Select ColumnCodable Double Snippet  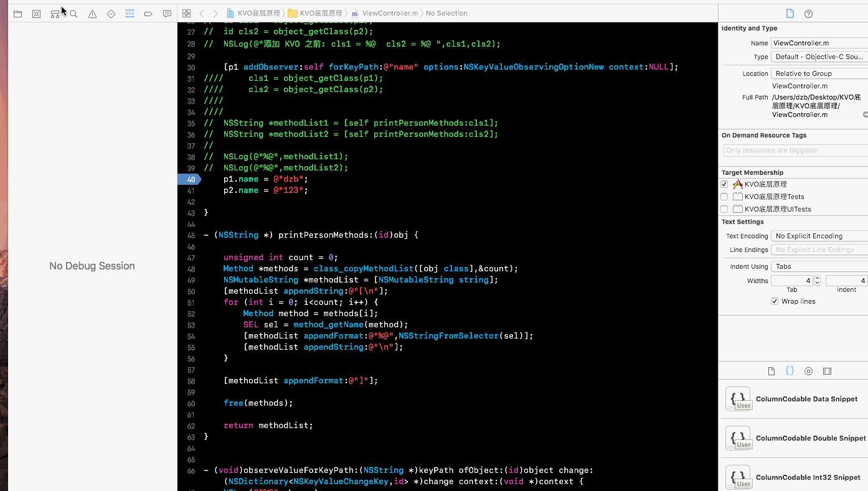795,439
